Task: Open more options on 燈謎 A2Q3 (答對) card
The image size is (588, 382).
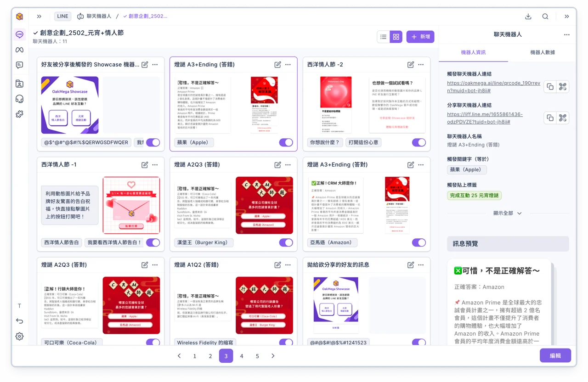Action: tap(155, 265)
